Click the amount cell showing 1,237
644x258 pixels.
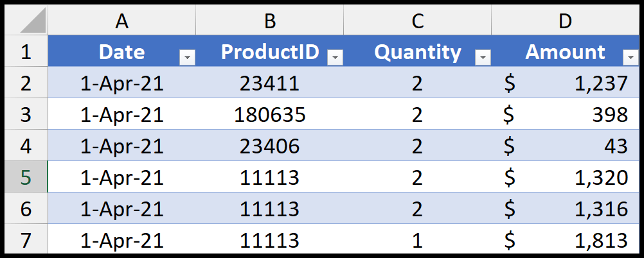click(565, 82)
